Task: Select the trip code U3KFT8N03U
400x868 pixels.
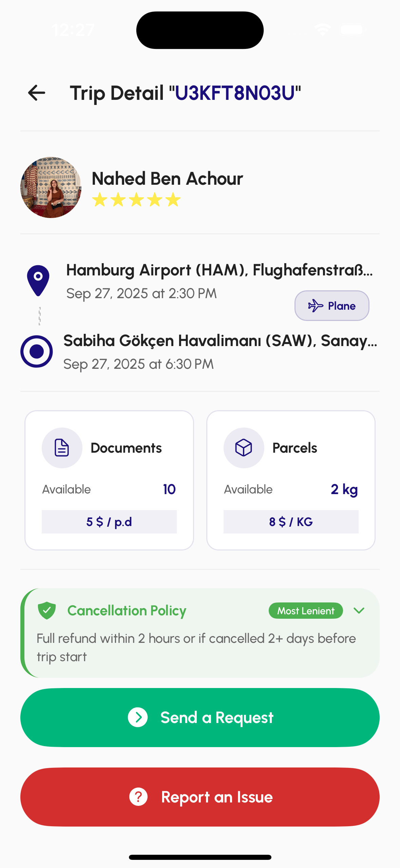Action: point(235,93)
